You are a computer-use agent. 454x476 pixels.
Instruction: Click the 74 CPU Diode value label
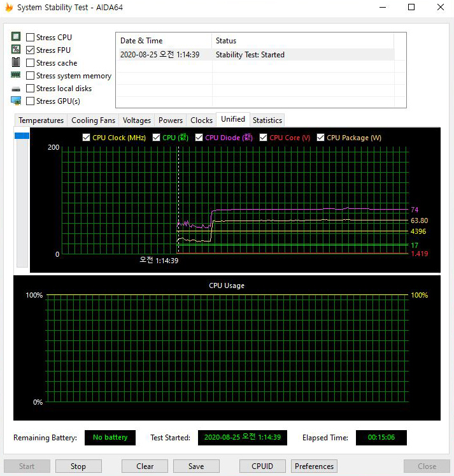(415, 210)
